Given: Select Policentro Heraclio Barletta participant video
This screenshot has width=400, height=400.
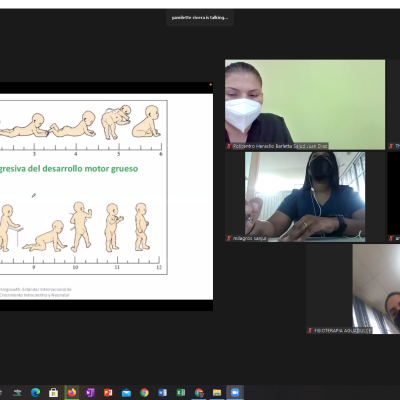Looking at the screenshot, I should (x=305, y=105).
